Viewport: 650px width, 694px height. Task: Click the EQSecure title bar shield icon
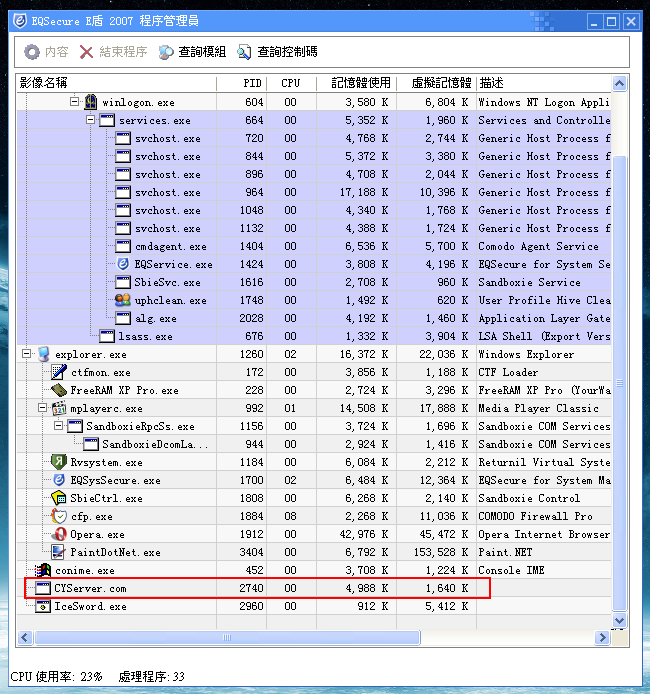click(19, 21)
